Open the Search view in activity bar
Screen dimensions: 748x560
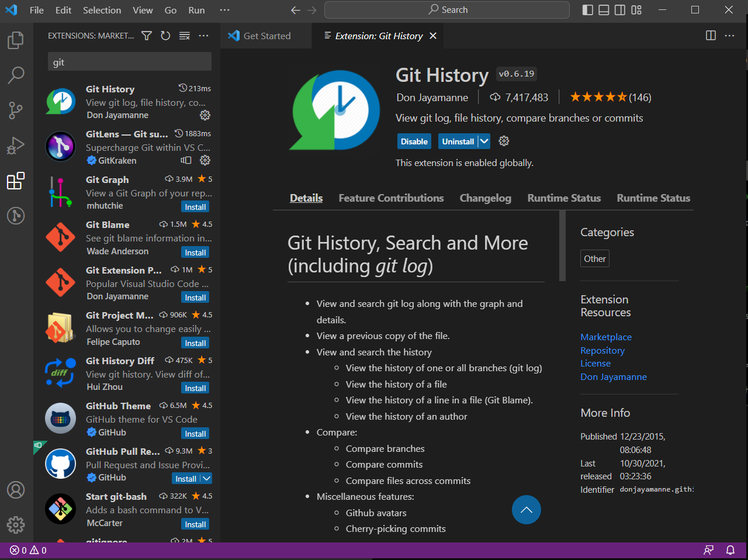pos(16,75)
